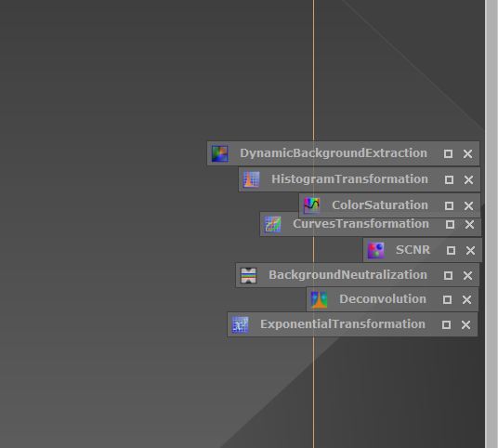
Task: Maximize the DynamicBackgroundExtraction icon window
Action: 448,153
